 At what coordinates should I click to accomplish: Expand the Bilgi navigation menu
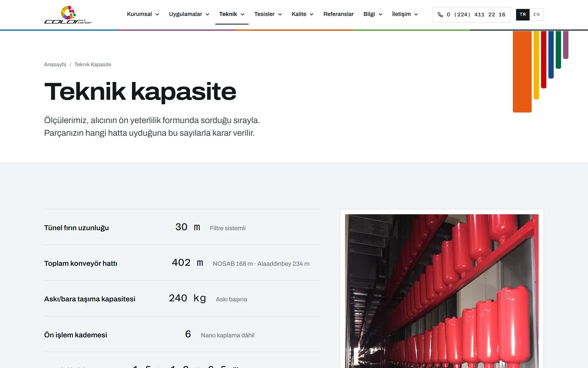click(x=373, y=14)
